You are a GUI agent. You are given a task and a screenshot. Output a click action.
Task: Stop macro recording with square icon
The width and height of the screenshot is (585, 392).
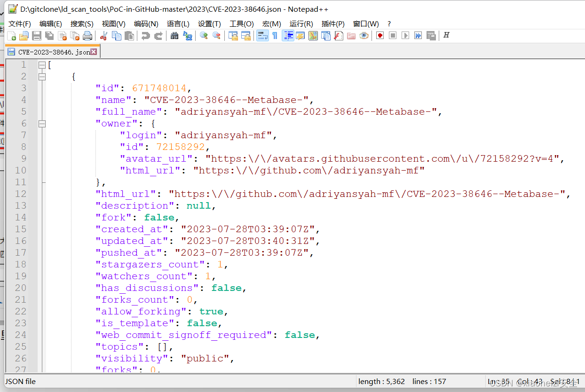393,36
